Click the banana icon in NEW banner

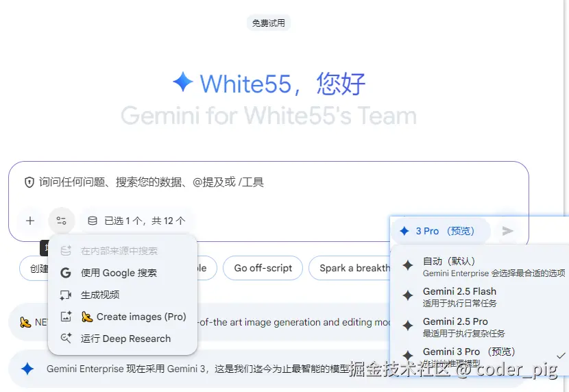25,322
